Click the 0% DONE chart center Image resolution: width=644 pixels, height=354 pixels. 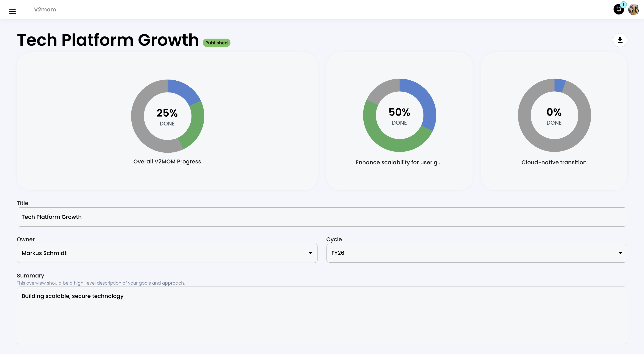[x=554, y=116]
